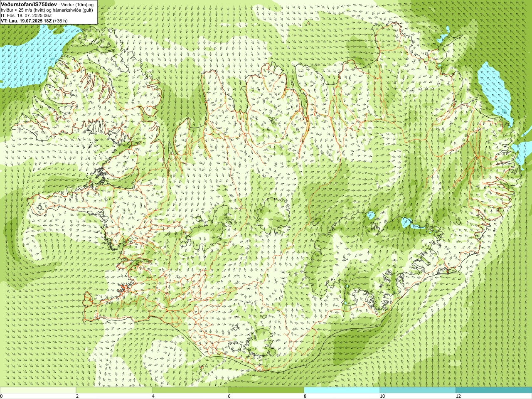The image size is (532, 399).
Task: Click the legend scale label "4"
Action: pos(153,396)
